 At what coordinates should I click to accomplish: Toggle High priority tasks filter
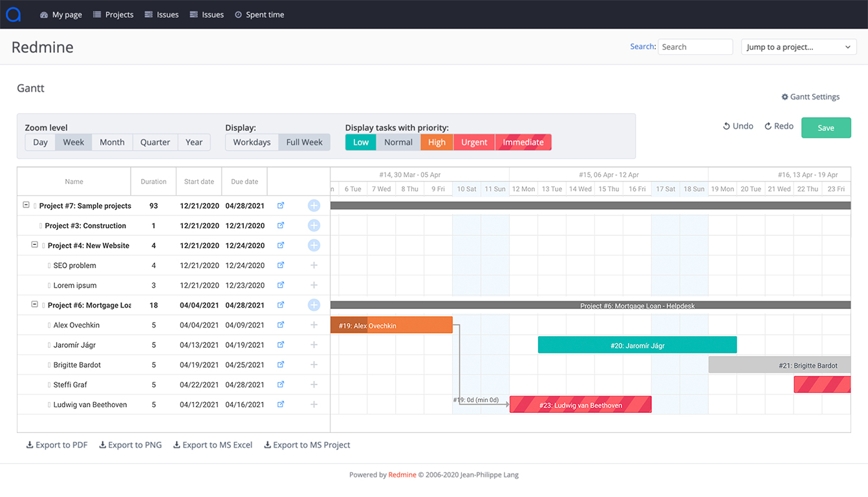pyautogui.click(x=437, y=142)
